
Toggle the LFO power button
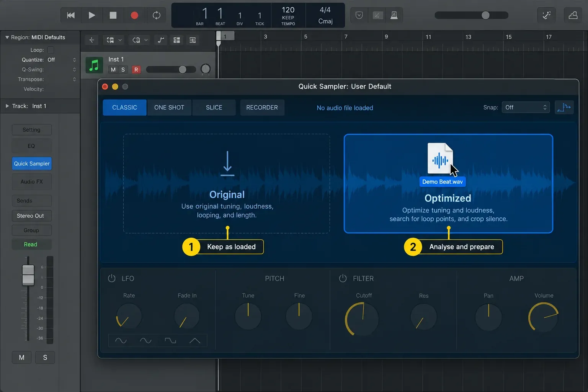click(x=112, y=278)
